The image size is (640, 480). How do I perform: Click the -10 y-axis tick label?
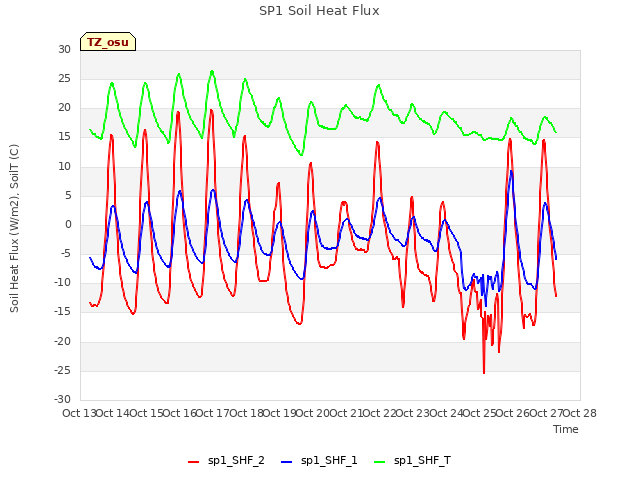coord(62,282)
